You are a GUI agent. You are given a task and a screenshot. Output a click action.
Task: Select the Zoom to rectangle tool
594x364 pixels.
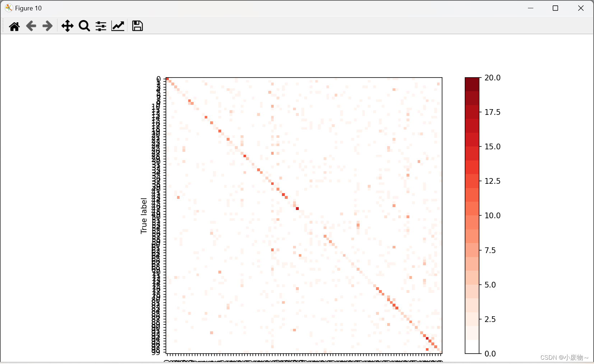(84, 26)
